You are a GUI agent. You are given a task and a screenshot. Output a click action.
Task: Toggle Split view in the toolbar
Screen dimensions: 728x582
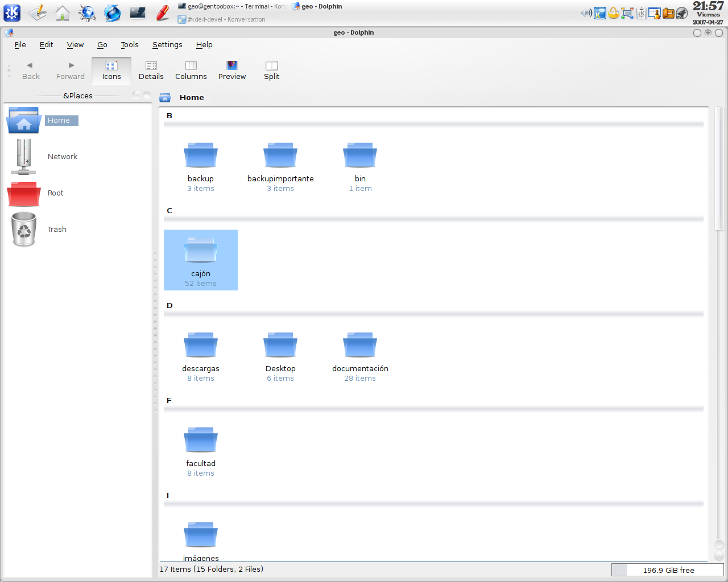coord(272,71)
